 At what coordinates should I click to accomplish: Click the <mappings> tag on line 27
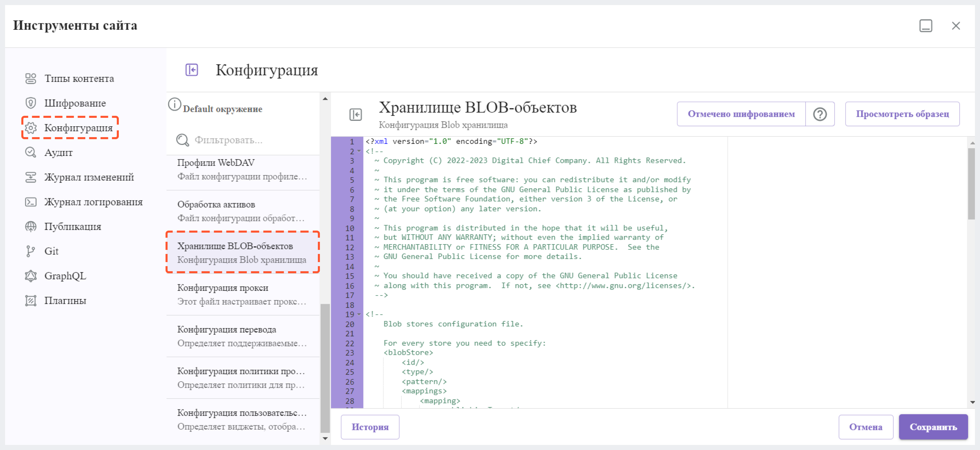[x=424, y=391]
